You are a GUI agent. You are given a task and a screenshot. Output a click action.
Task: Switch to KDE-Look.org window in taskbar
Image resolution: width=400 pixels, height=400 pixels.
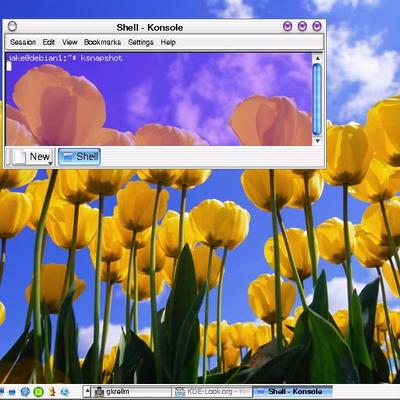pyautogui.click(x=212, y=392)
